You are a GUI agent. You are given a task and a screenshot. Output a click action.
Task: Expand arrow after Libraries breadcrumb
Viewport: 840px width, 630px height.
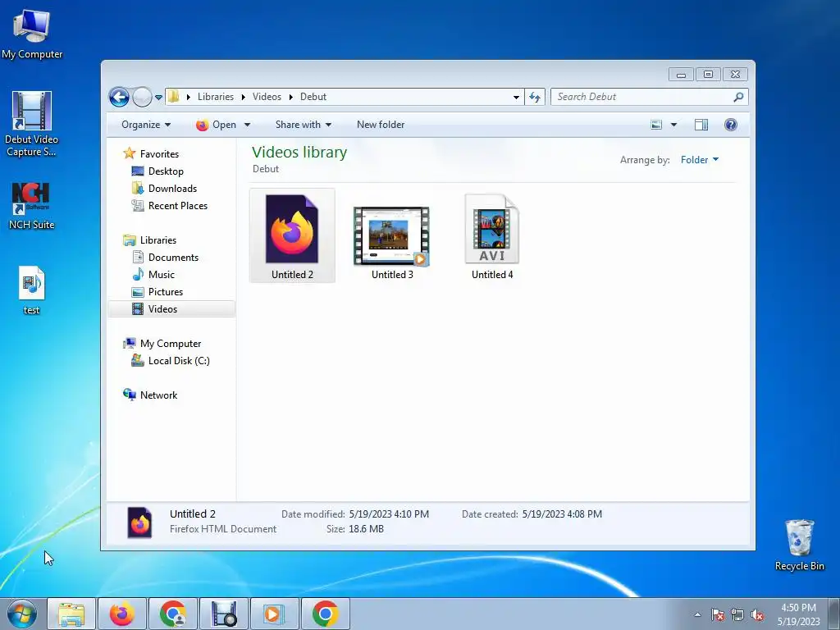pyautogui.click(x=243, y=97)
